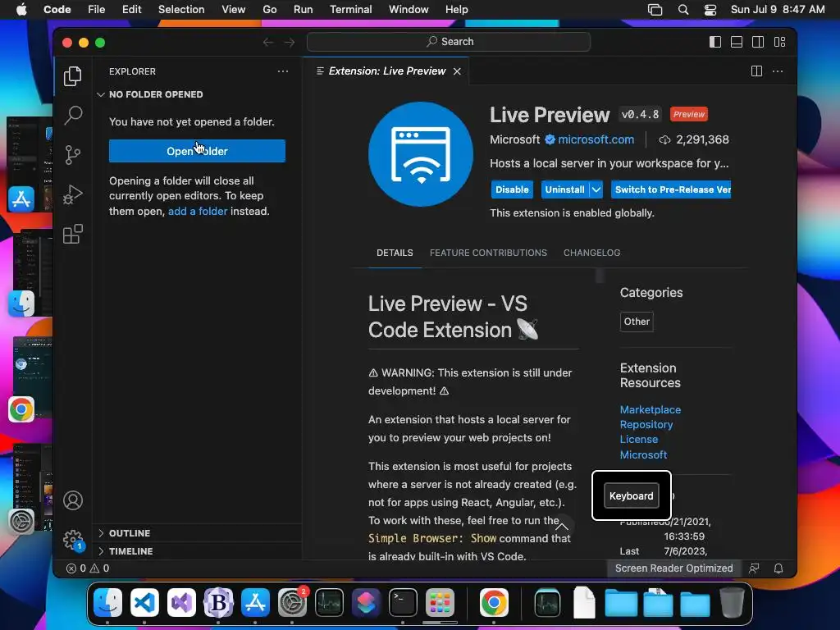Open the Uninstall dropdown arrow
The image size is (840, 630).
(x=596, y=189)
